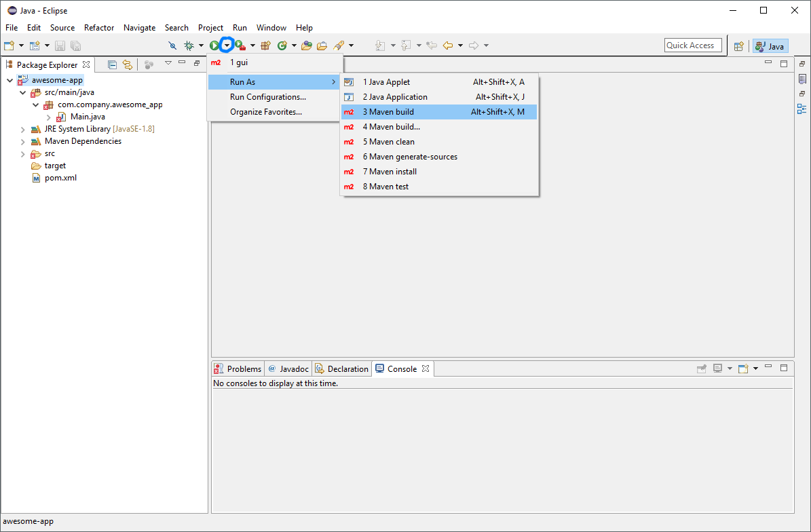Click the Quick Access search field
Image resolution: width=811 pixels, height=532 pixels.
pyautogui.click(x=692, y=45)
